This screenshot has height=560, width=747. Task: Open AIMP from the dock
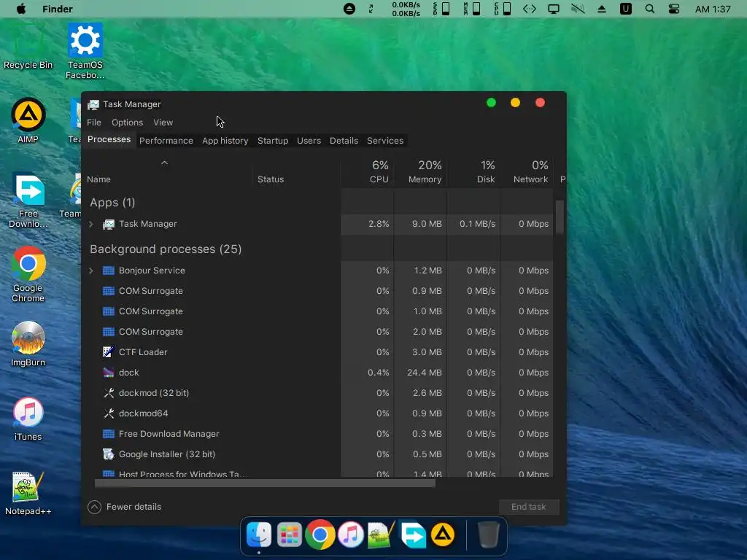(x=443, y=534)
